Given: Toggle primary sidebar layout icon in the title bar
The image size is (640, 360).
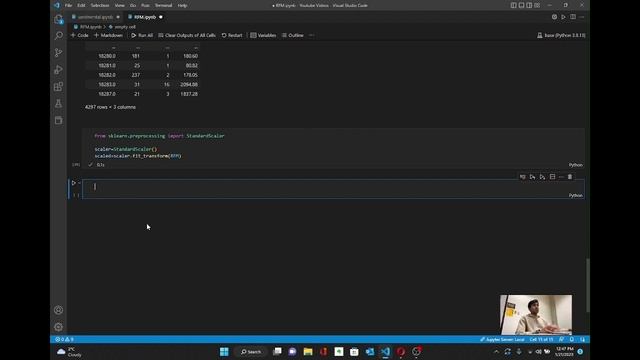Looking at the screenshot, I should (513, 5).
